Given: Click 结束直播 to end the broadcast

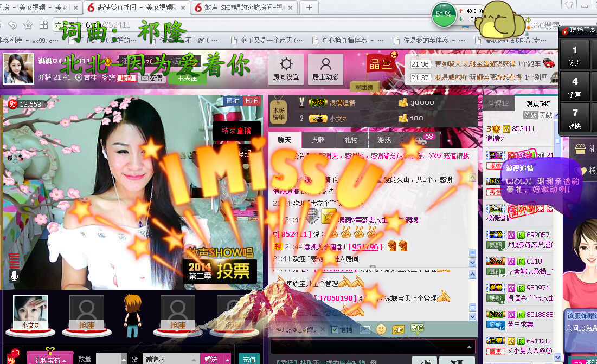Looking at the screenshot, I should 236,131.
